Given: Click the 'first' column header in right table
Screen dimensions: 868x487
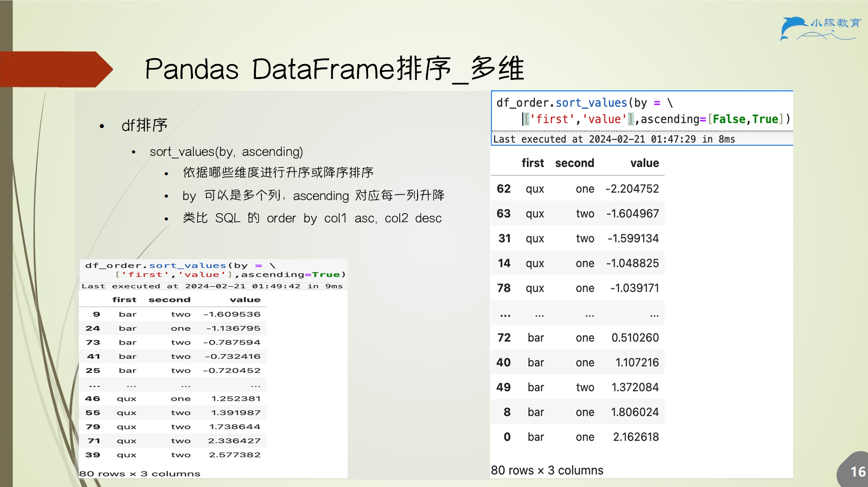Looking at the screenshot, I should [x=533, y=163].
